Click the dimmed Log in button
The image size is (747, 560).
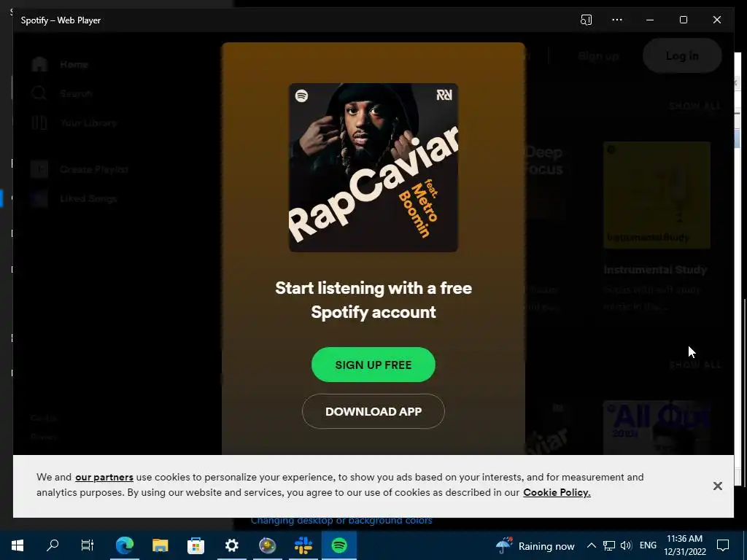click(x=682, y=56)
